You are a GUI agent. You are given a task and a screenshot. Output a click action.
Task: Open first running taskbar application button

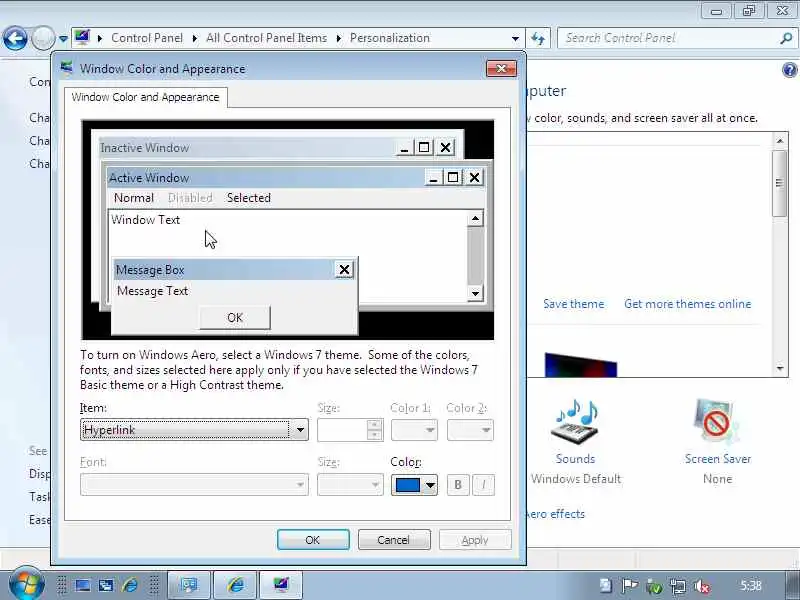click(x=189, y=585)
